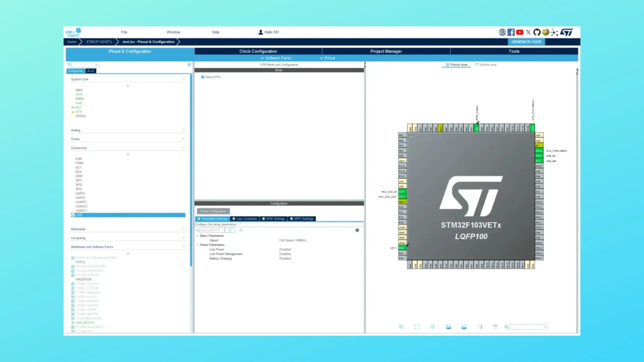
Task: Rotate chip view clockwise
Action: (448, 327)
